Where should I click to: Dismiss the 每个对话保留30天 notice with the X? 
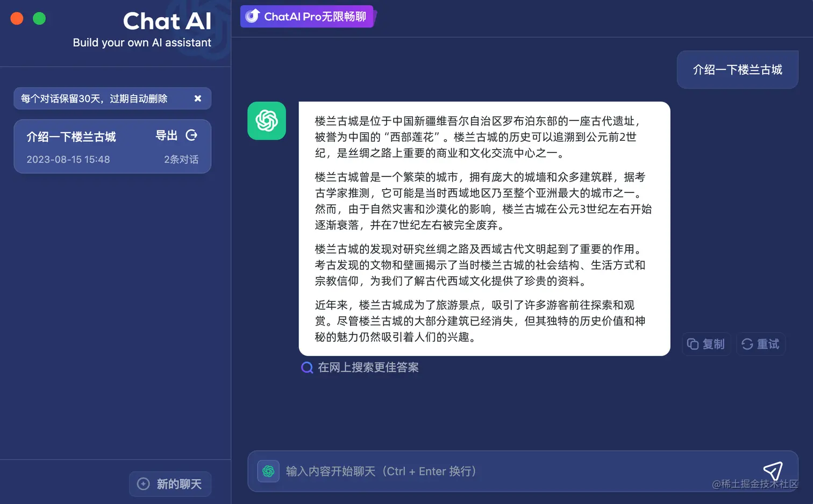click(x=198, y=98)
